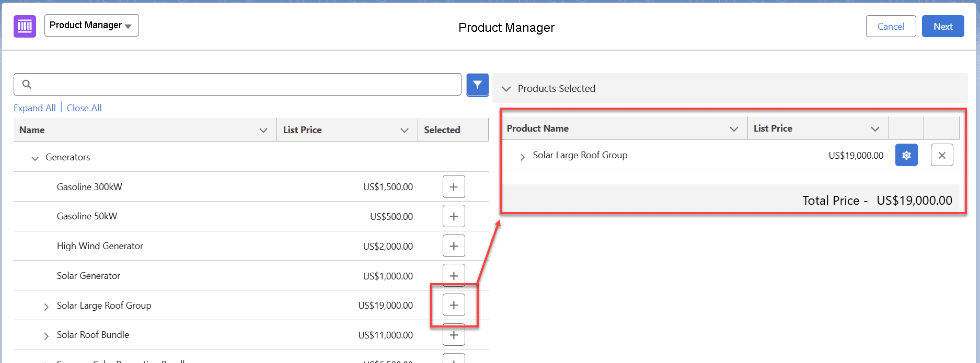Open Name column sort menu
The width and height of the screenshot is (980, 363).
(263, 130)
